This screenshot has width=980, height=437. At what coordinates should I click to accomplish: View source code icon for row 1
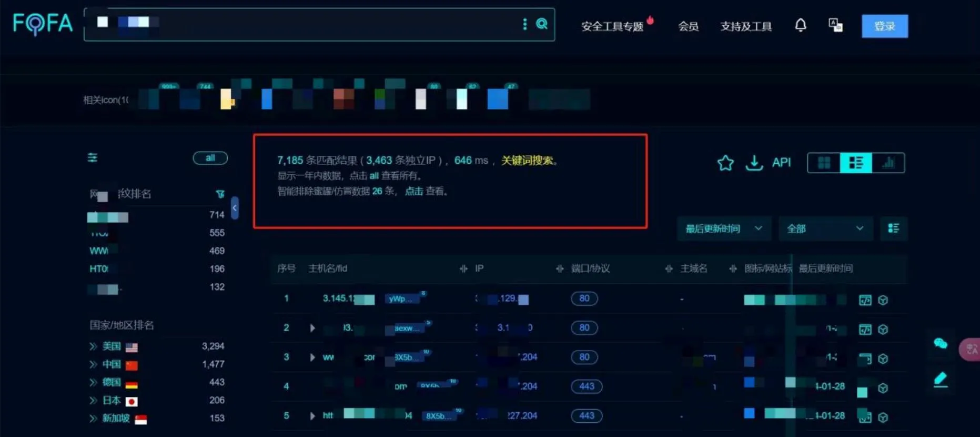click(865, 300)
